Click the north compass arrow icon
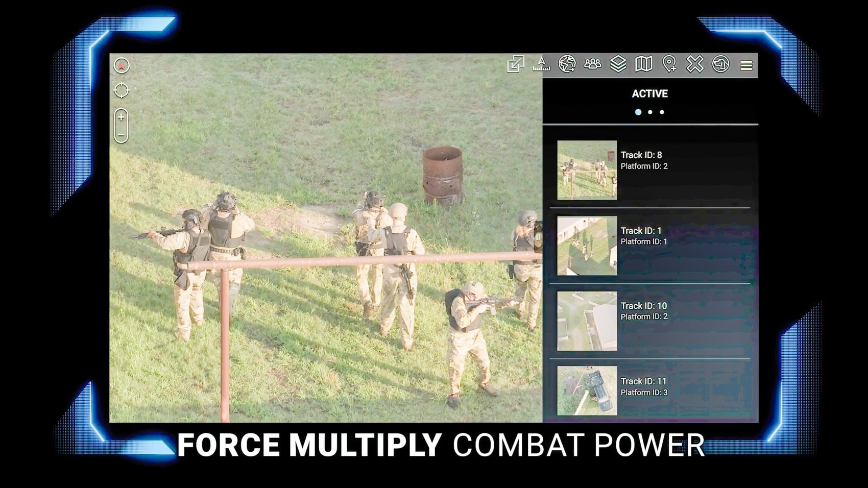Viewport: 868px width, 488px height. (x=122, y=65)
